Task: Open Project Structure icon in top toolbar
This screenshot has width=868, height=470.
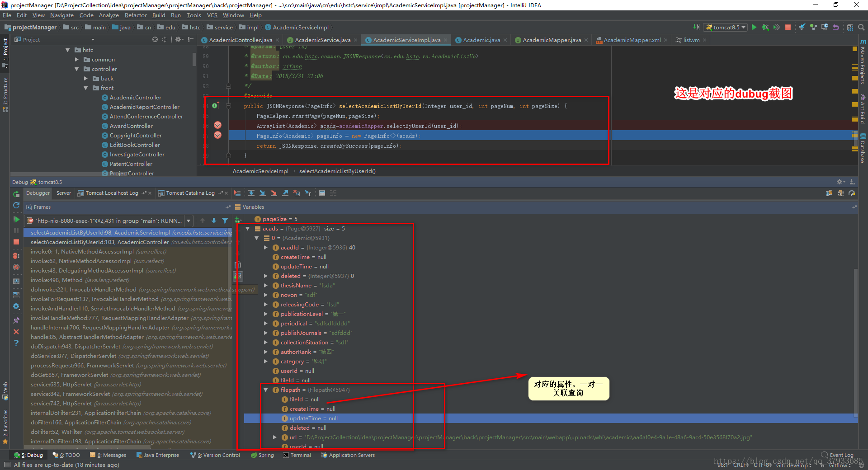Action: (x=850, y=27)
